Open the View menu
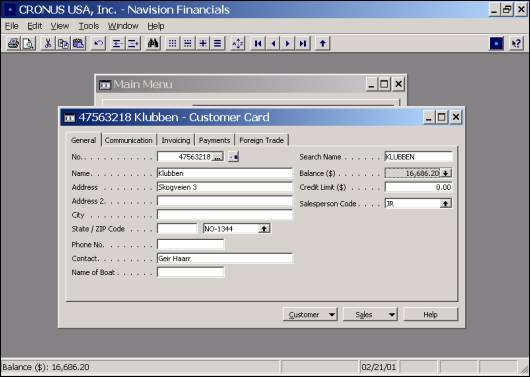Viewport: 530px width, 377px height. 60,26
